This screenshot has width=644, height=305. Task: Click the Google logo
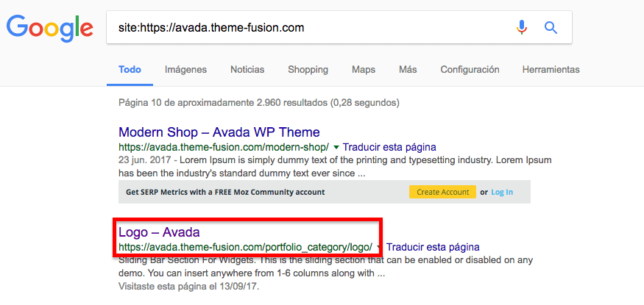click(x=50, y=28)
